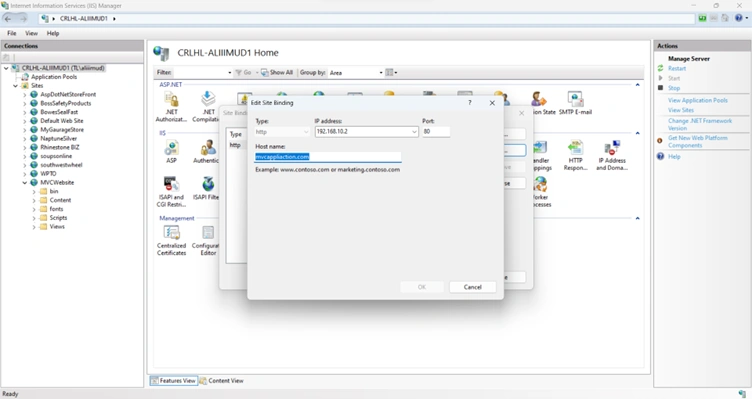Click the Filter text field
This screenshot has height=399, width=752.
pyautogui.click(x=199, y=72)
